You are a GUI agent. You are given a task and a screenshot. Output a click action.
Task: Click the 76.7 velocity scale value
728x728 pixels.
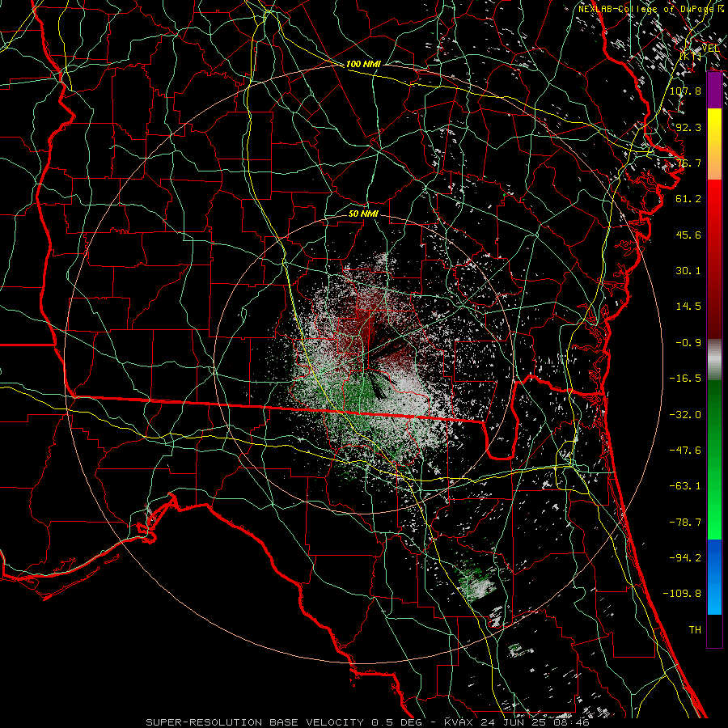pyautogui.click(x=688, y=163)
